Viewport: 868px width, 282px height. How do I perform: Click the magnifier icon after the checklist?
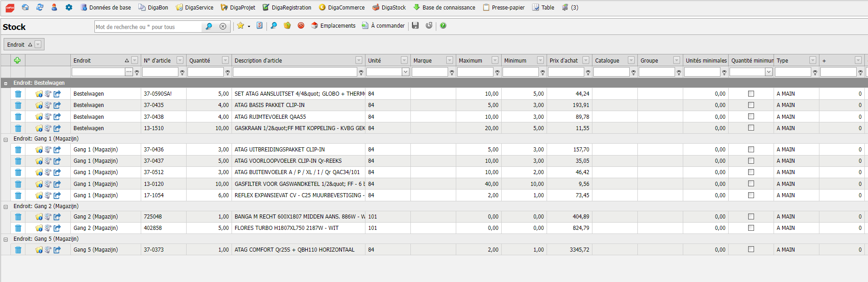(274, 26)
